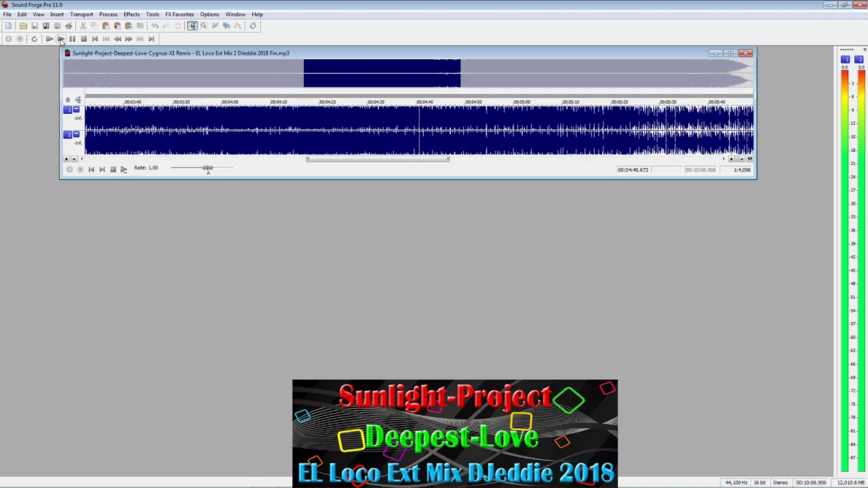Viewport: 868px width, 488px height.
Task: Open the Options menu
Action: [210, 14]
